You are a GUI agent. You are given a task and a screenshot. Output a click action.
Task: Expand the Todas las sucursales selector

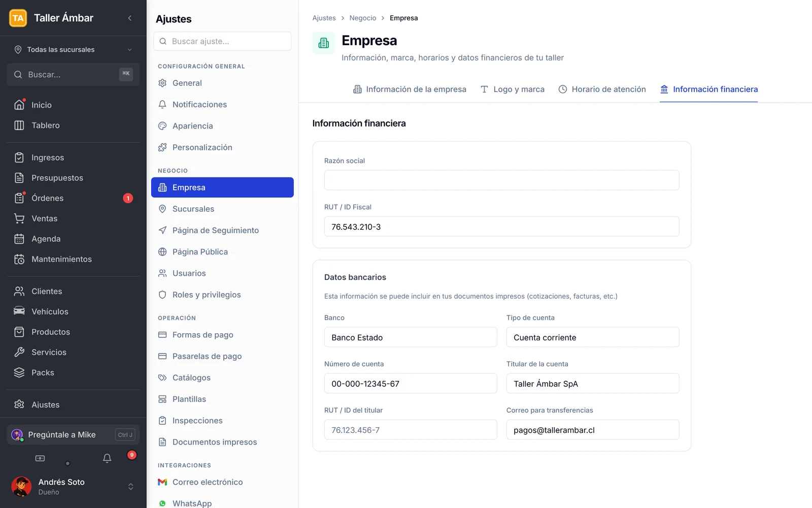pyautogui.click(x=73, y=50)
